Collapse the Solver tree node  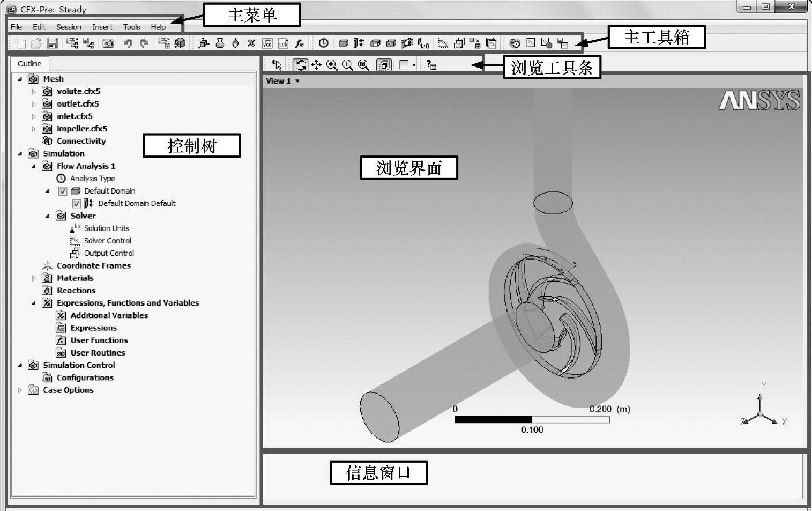tap(47, 216)
